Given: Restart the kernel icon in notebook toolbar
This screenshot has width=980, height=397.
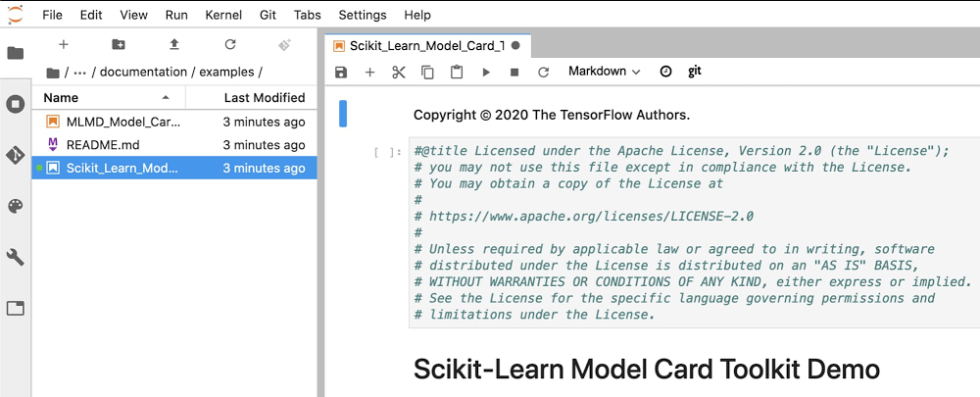Looking at the screenshot, I should tap(544, 73).
